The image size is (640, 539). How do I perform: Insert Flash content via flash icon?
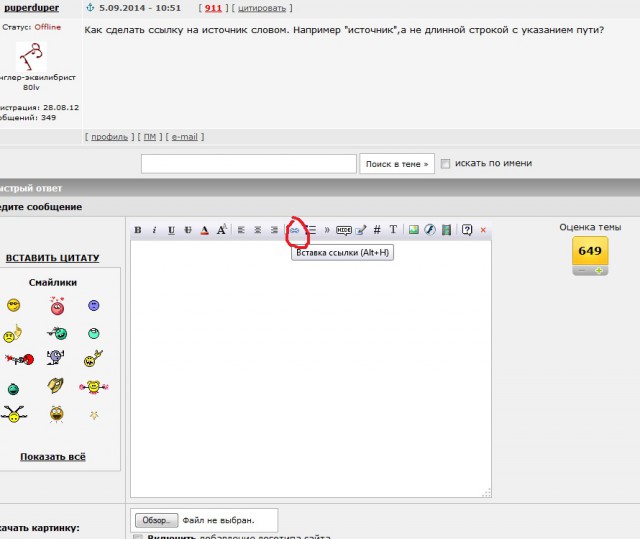[430, 230]
